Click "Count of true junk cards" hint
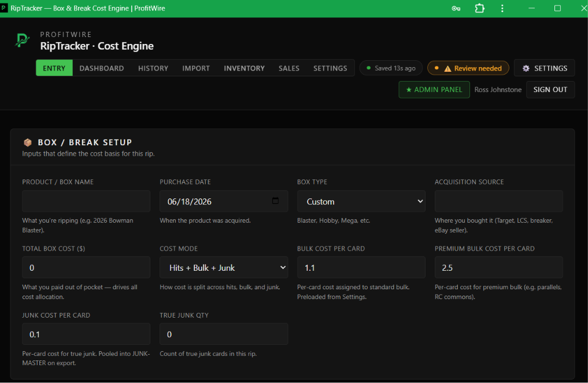588x383 pixels. pyautogui.click(x=208, y=353)
